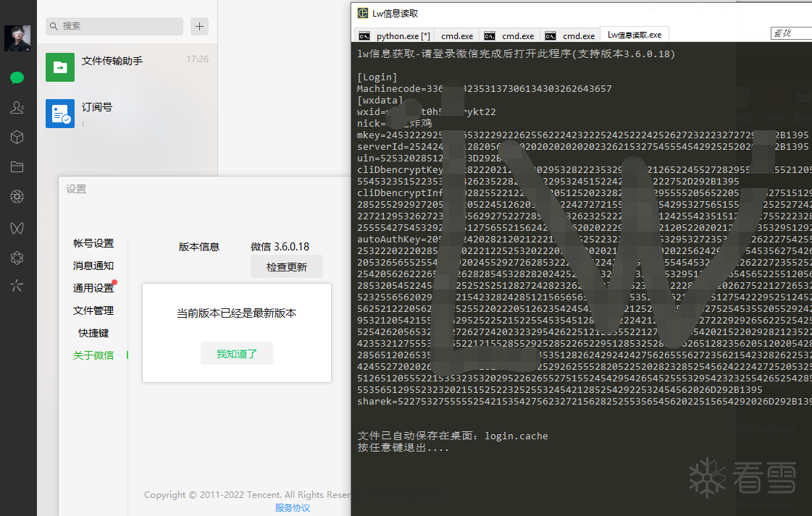Click the 按任意键退出 prompt line
Screen dimensions: 812x516
click(403, 448)
